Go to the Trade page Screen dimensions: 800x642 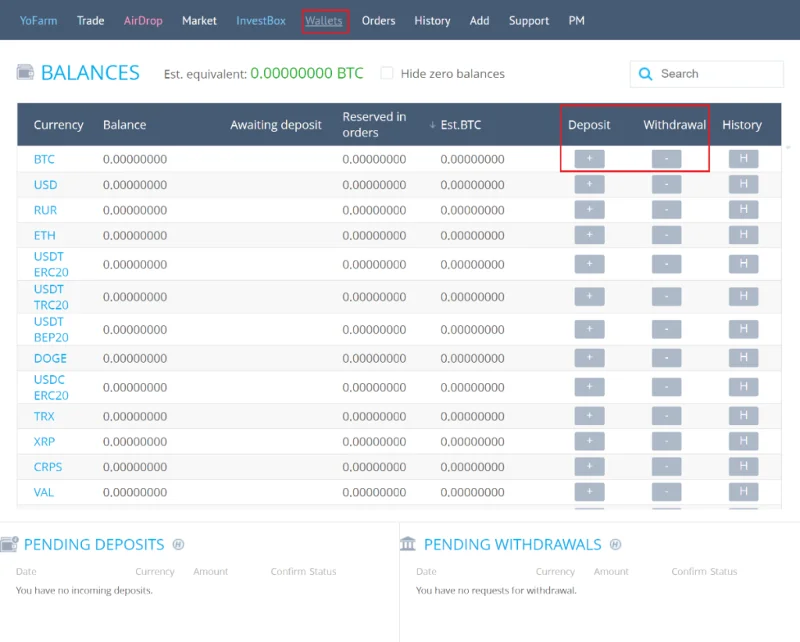pos(90,20)
